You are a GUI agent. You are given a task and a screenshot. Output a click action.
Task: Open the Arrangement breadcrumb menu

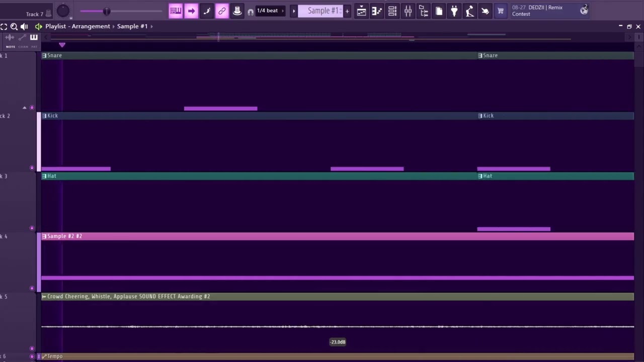(x=91, y=26)
